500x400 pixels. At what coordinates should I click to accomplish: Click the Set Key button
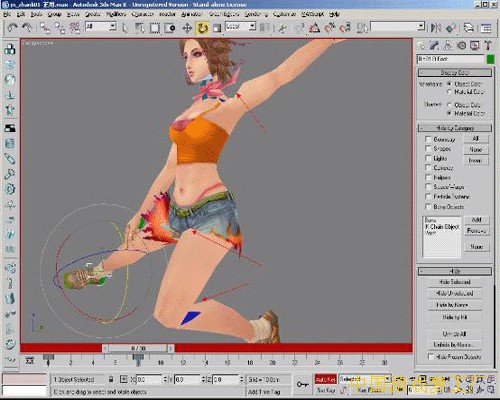(x=325, y=390)
